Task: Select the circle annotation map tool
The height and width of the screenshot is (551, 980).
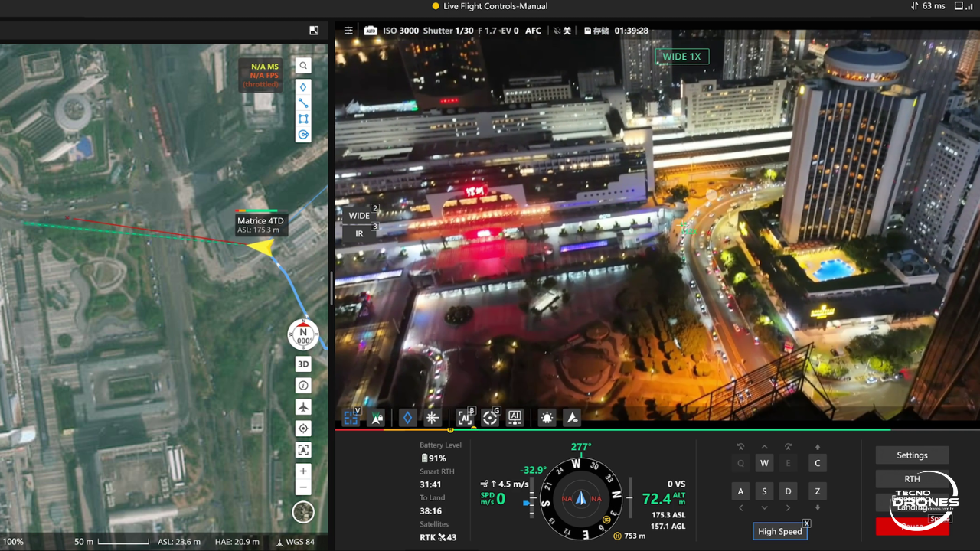Action: 303,135
